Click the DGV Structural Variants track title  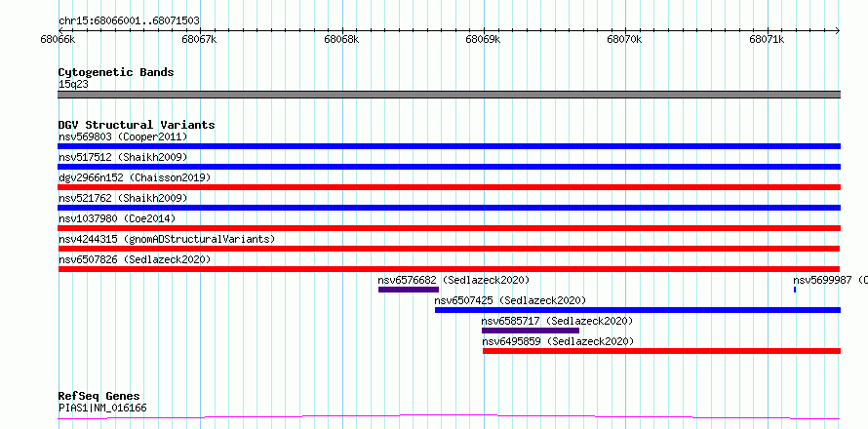(x=137, y=125)
